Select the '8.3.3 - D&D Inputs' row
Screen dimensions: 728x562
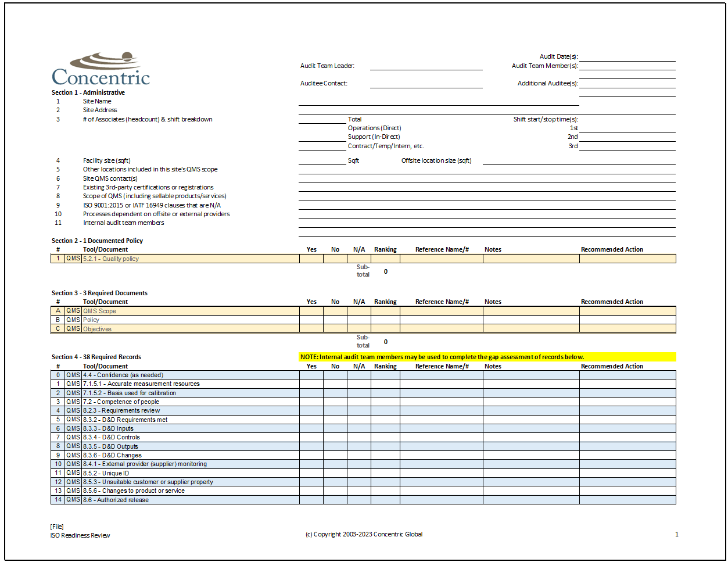coord(363,428)
